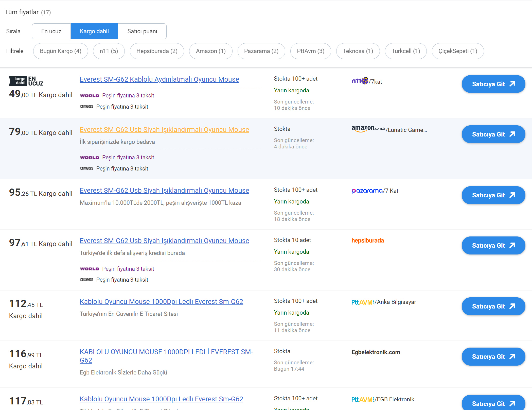The image size is (532, 410).
Task: Click Stokta 10 adet stock text
Action: pos(292,240)
